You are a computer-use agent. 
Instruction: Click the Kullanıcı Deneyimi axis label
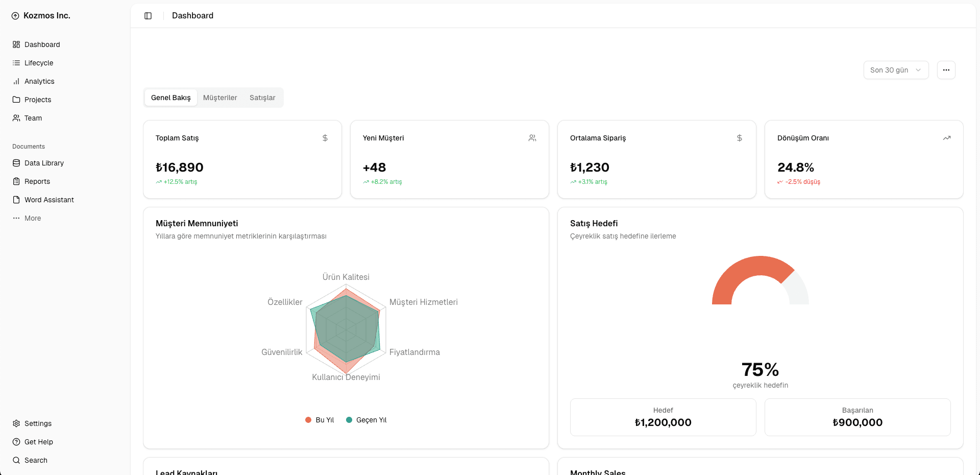pos(346,377)
